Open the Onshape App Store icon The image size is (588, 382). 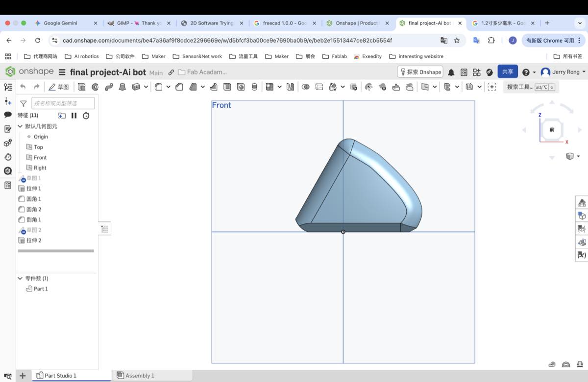tap(477, 72)
